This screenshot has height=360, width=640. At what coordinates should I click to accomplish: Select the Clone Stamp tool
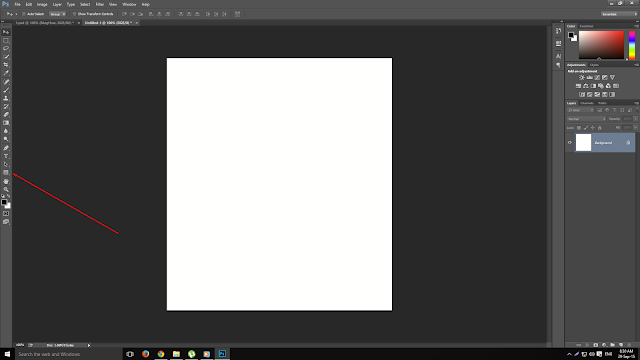pos(6,98)
